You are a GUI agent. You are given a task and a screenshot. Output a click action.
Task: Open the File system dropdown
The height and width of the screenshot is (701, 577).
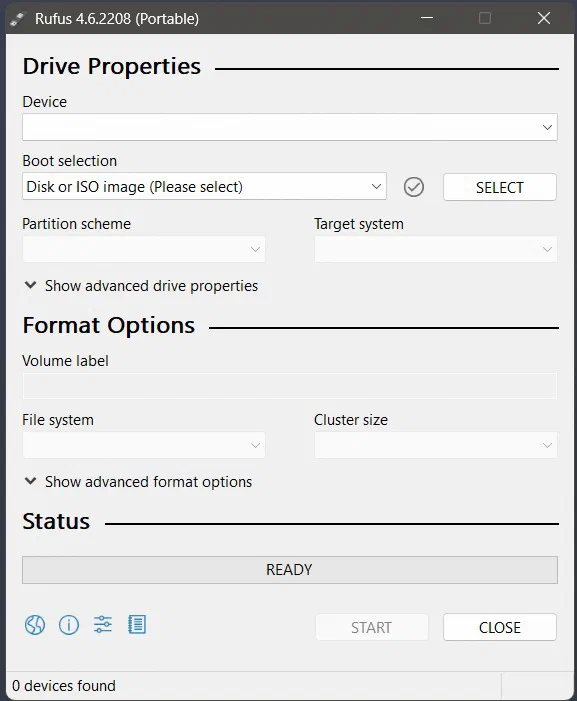tap(143, 445)
